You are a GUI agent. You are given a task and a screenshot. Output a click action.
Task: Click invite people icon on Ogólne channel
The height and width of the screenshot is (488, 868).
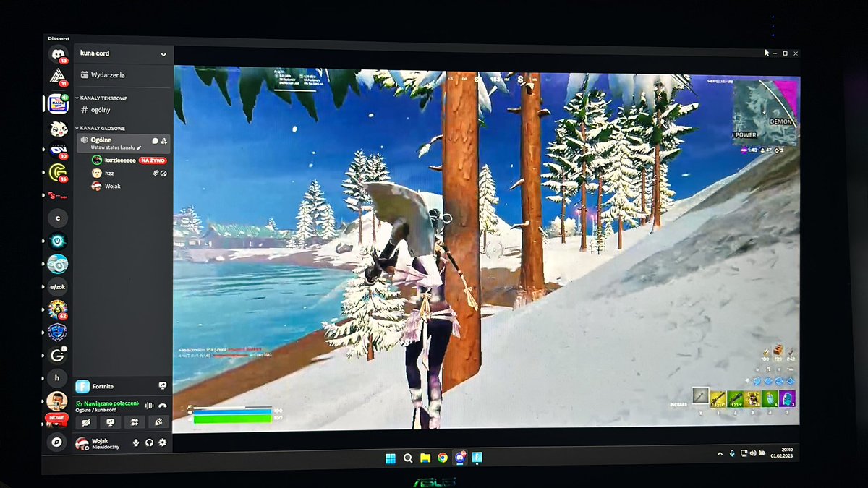[x=164, y=140]
